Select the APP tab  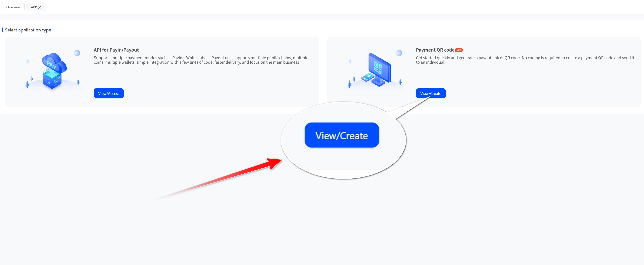coord(34,7)
